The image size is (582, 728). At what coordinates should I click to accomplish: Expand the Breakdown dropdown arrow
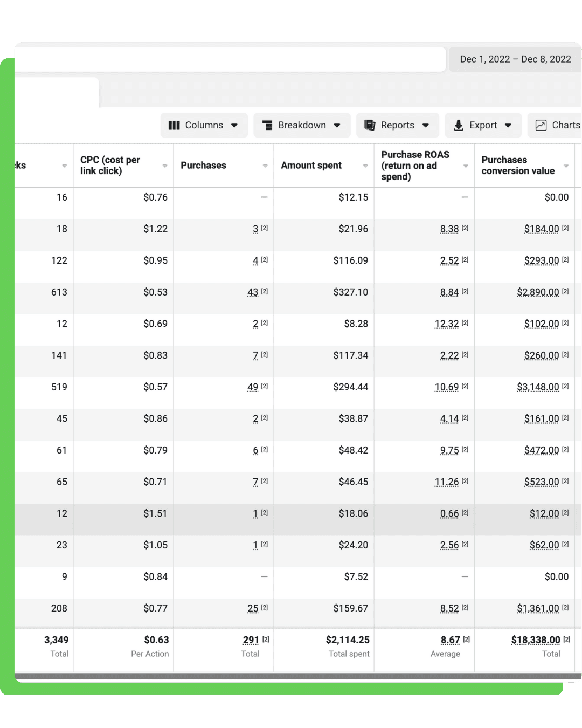[337, 126]
